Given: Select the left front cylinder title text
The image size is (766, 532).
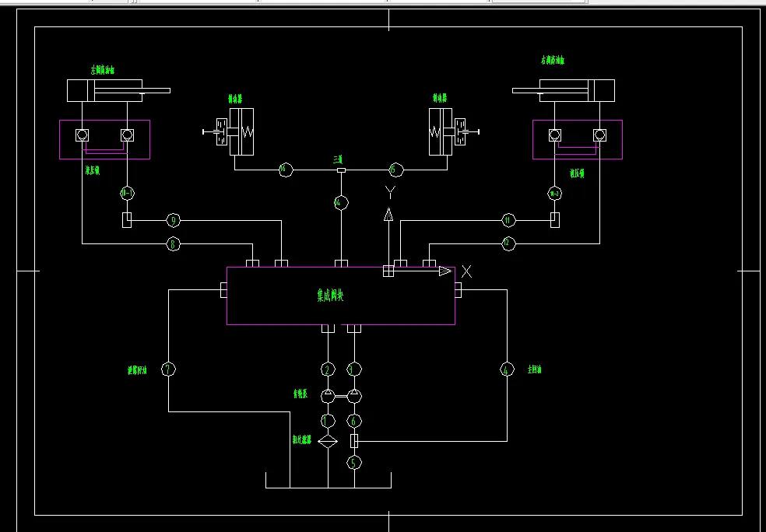Looking at the screenshot, I should pyautogui.click(x=103, y=70).
